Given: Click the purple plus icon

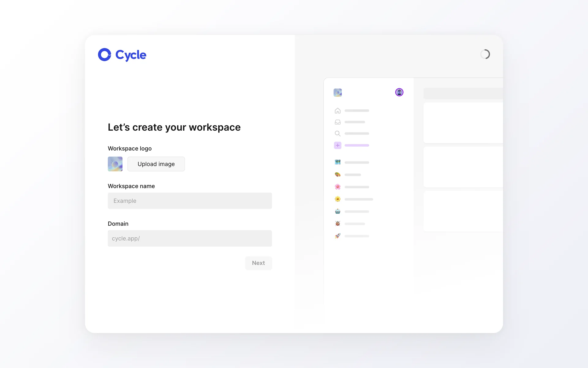Looking at the screenshot, I should [x=337, y=145].
